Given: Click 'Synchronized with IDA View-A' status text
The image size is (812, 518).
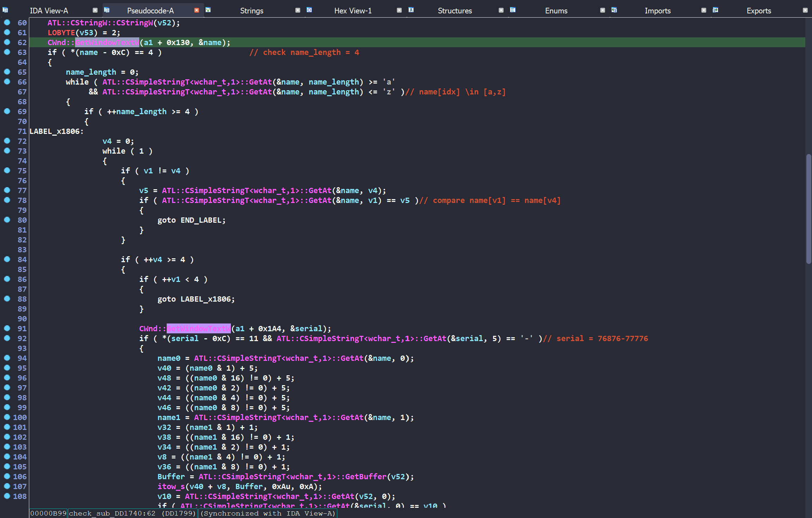Looking at the screenshot, I should [268, 513].
